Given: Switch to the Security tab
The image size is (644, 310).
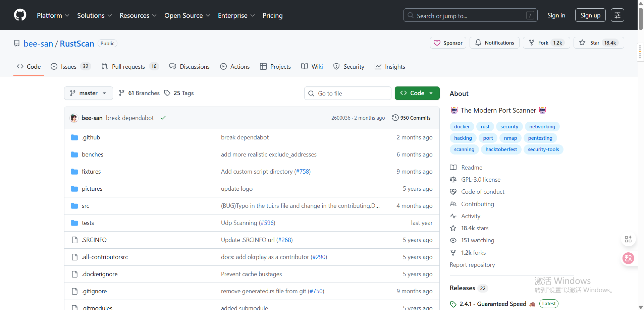Looking at the screenshot, I should [x=349, y=67].
